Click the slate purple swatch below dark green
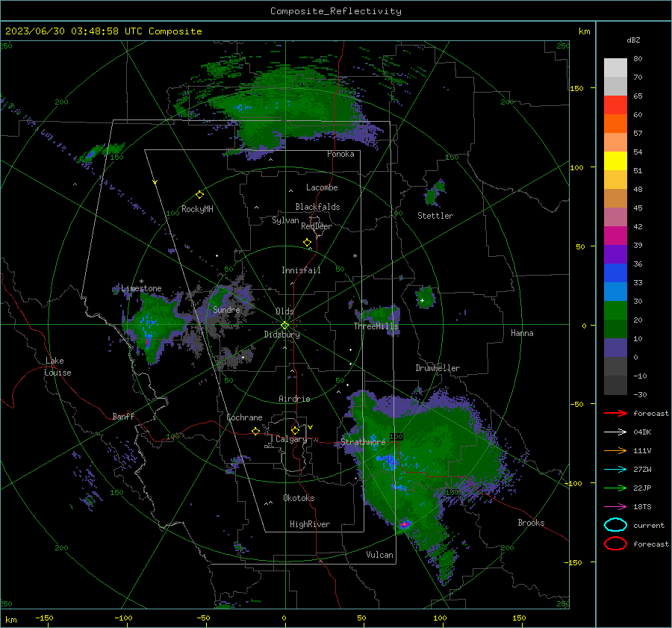672x628 pixels. click(615, 348)
